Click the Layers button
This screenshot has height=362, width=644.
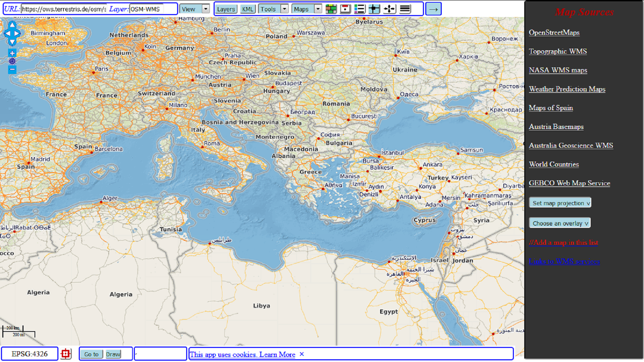tap(226, 9)
